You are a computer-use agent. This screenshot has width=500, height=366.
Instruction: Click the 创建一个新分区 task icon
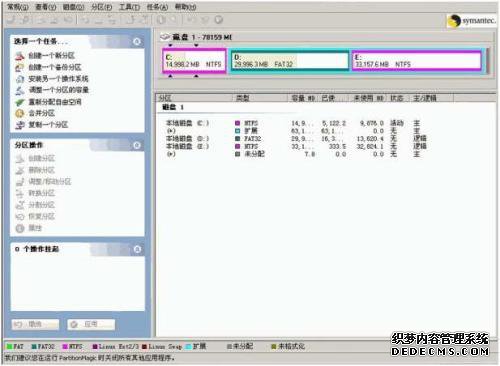coord(20,56)
